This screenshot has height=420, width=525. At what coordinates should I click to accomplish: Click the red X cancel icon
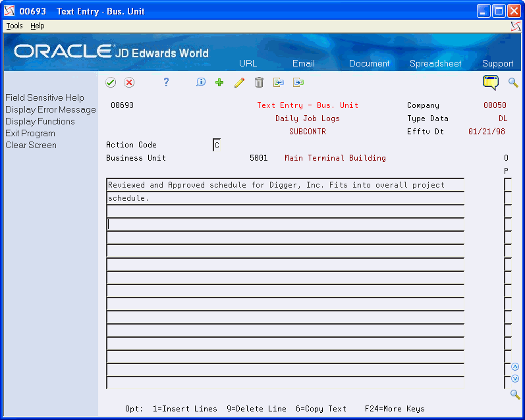coord(129,82)
